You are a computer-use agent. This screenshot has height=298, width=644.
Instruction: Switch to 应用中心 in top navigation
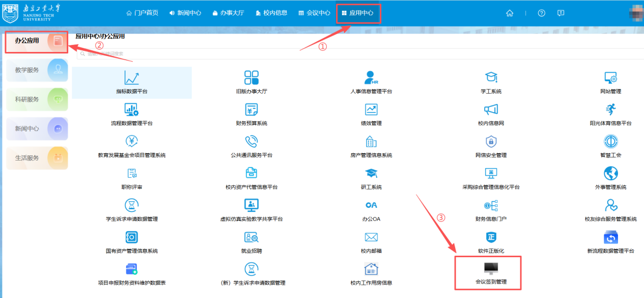coord(358,13)
